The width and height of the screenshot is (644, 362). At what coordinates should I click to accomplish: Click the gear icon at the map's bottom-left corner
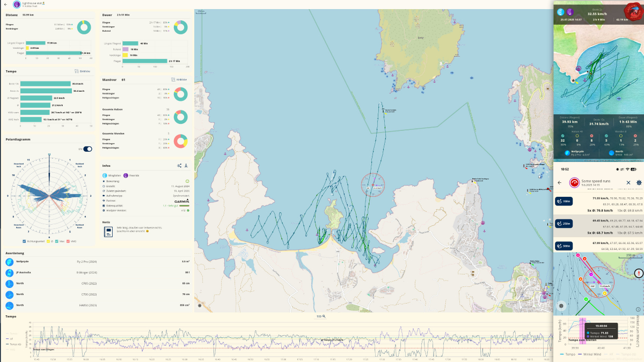(x=199, y=306)
